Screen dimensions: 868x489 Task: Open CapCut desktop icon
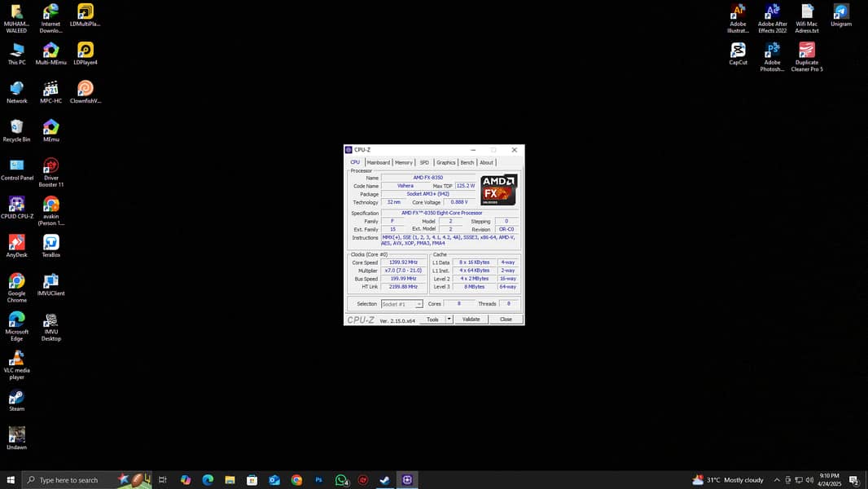coord(738,54)
